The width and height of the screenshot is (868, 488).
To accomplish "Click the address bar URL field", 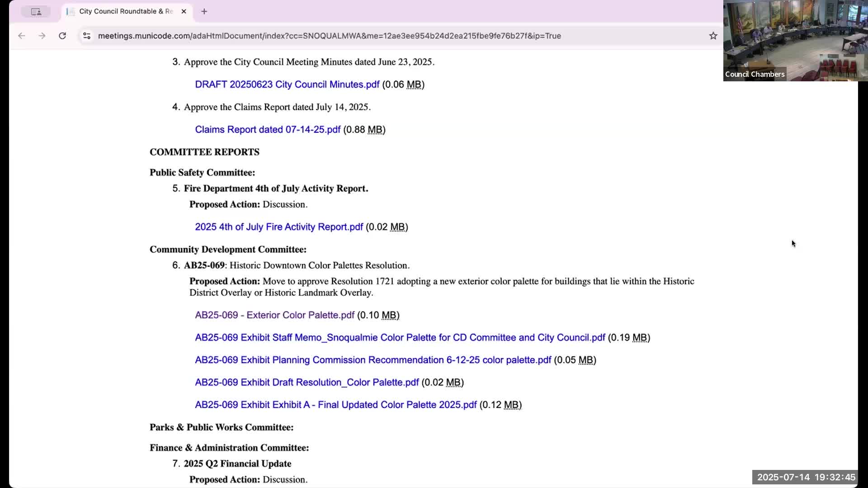I will tap(329, 36).
